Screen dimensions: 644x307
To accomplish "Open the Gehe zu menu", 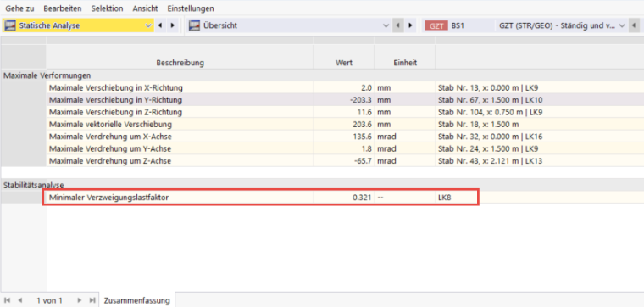I will pos(19,8).
